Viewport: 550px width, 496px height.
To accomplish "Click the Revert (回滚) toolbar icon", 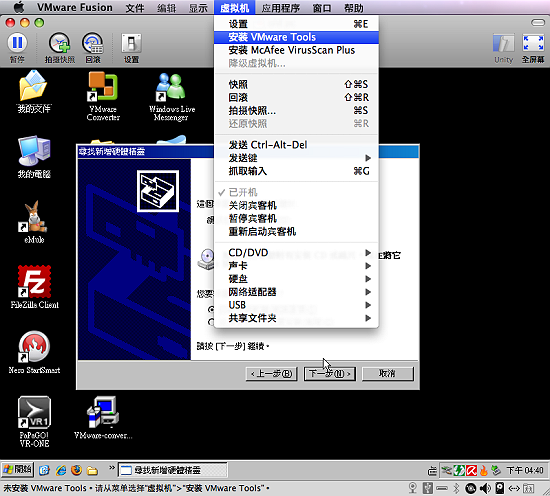I will 93,43.
